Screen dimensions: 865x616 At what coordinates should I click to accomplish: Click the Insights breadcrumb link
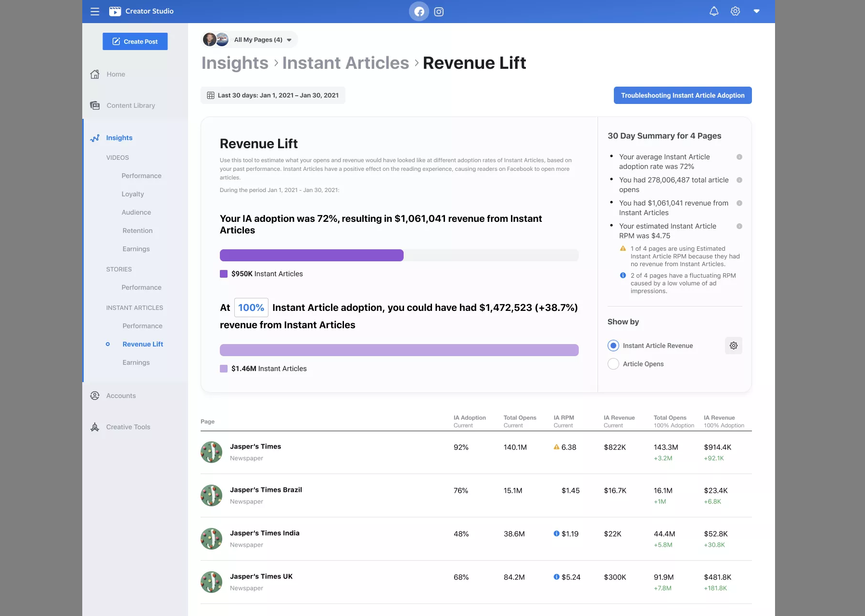235,63
